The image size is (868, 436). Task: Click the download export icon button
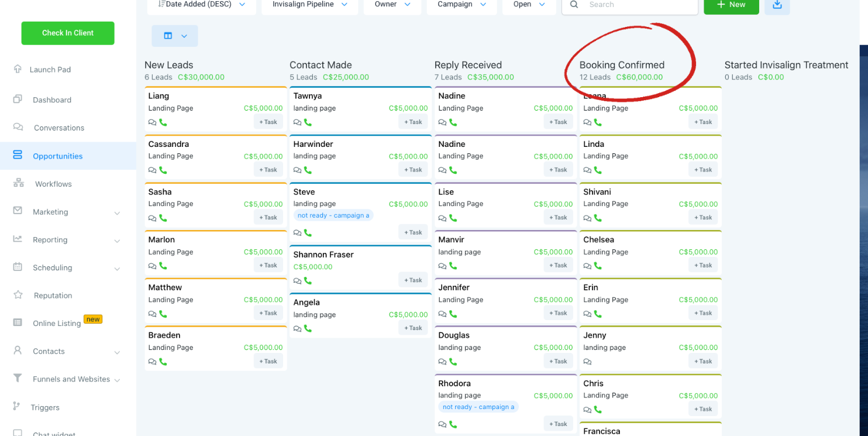click(777, 5)
